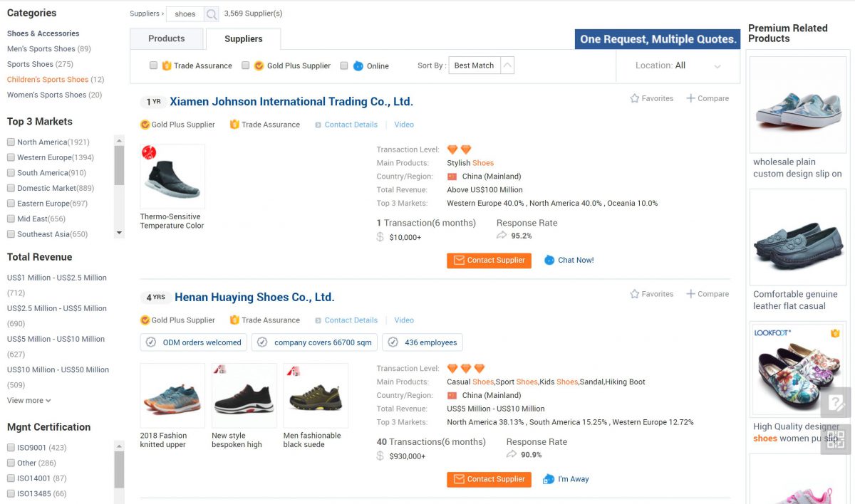Check Domestic Market checkbox
855x504 pixels.
pos(11,188)
